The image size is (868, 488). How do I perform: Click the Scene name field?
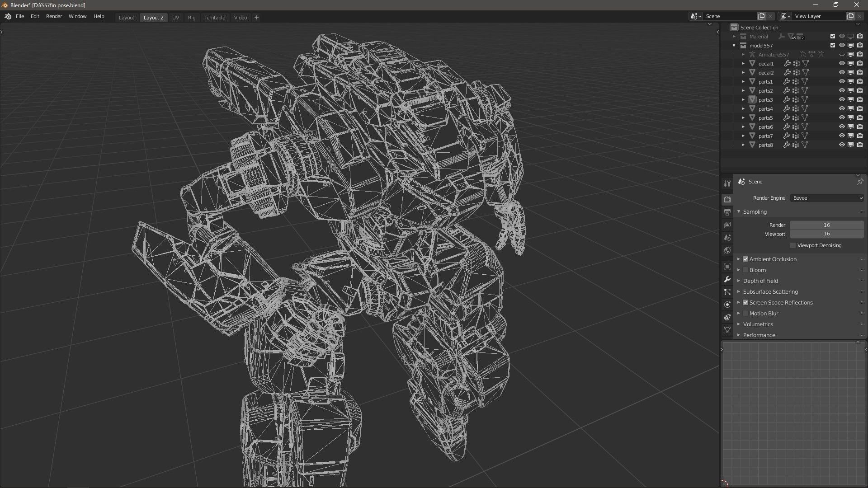pos(730,16)
